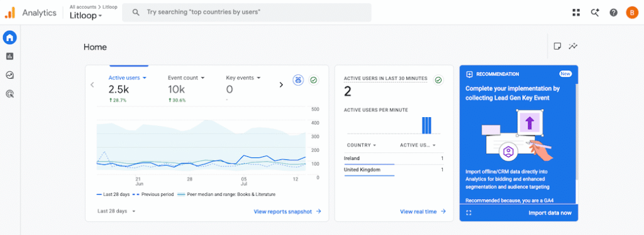Open the Insights sparkline icon near Home

(573, 46)
